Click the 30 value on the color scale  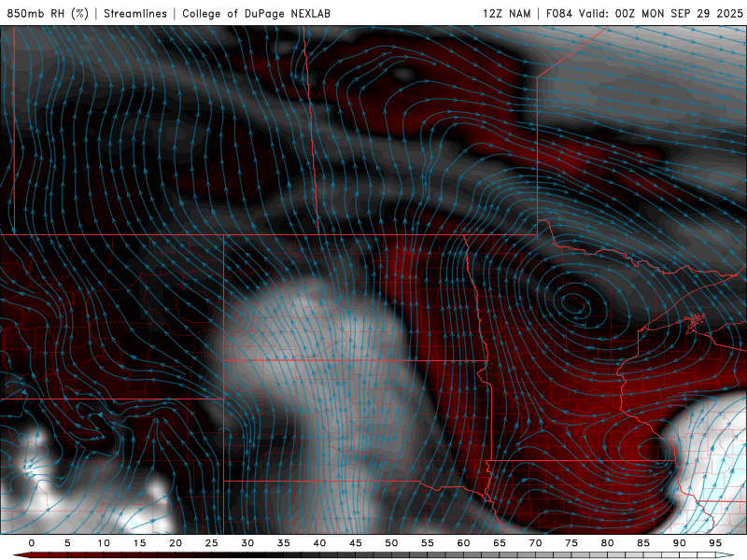(247, 543)
